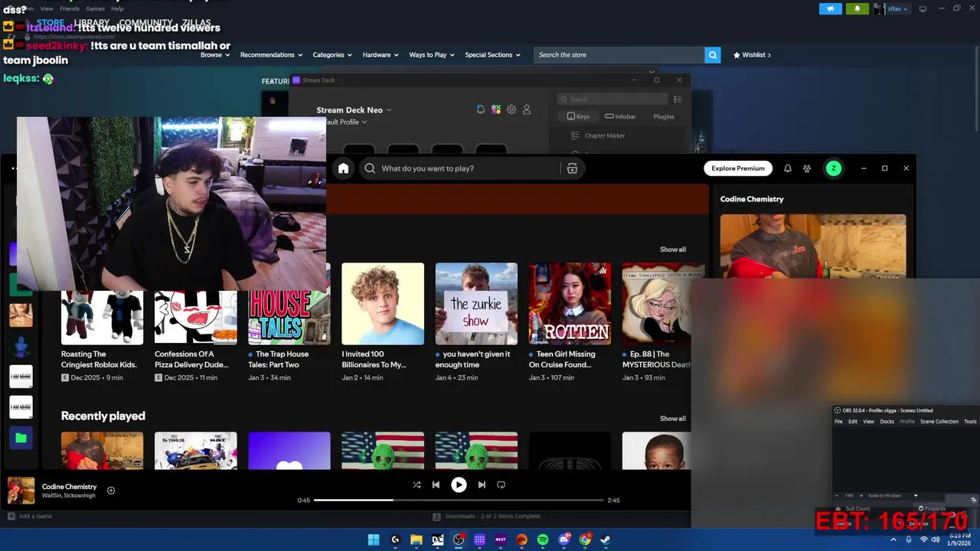Viewport: 980px width, 551px height.
Task: Click the Steam notifications bell icon
Action: [x=857, y=8]
